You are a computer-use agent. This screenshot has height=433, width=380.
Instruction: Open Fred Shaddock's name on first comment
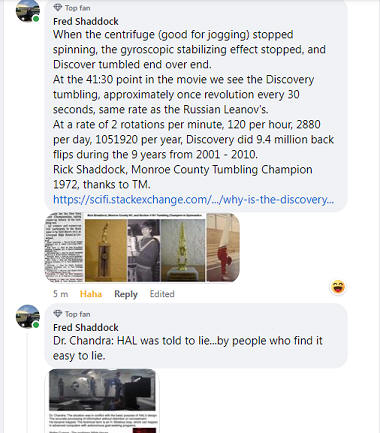coord(86,21)
